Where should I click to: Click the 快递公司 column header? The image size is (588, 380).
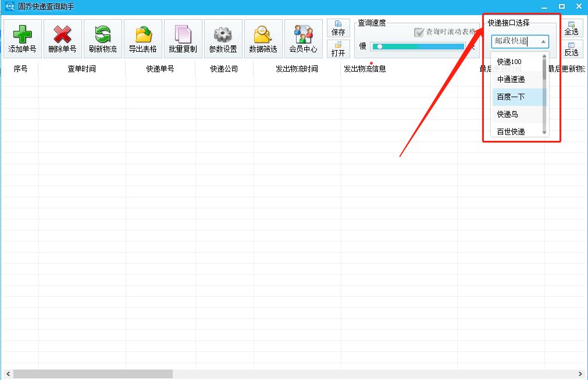click(x=224, y=69)
